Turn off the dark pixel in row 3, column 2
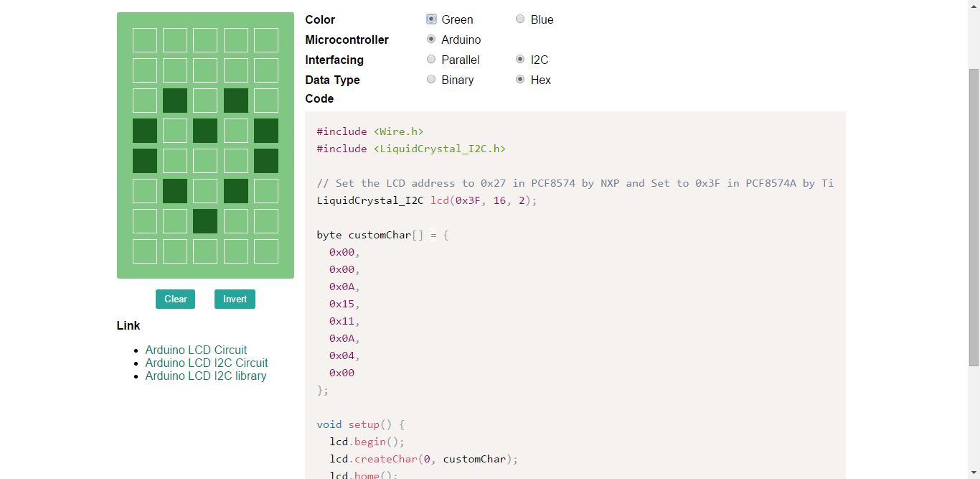 pos(175,101)
